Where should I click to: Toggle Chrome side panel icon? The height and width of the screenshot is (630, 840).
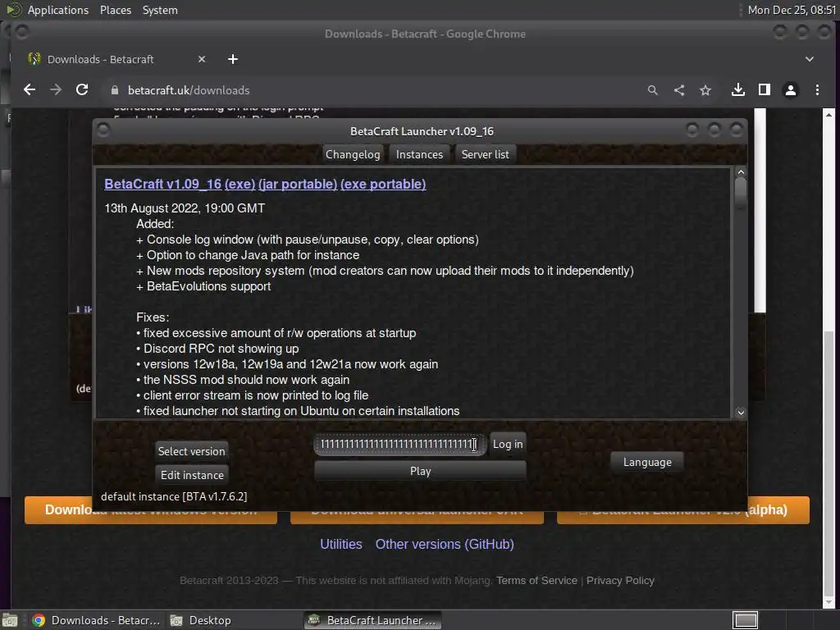tap(765, 90)
